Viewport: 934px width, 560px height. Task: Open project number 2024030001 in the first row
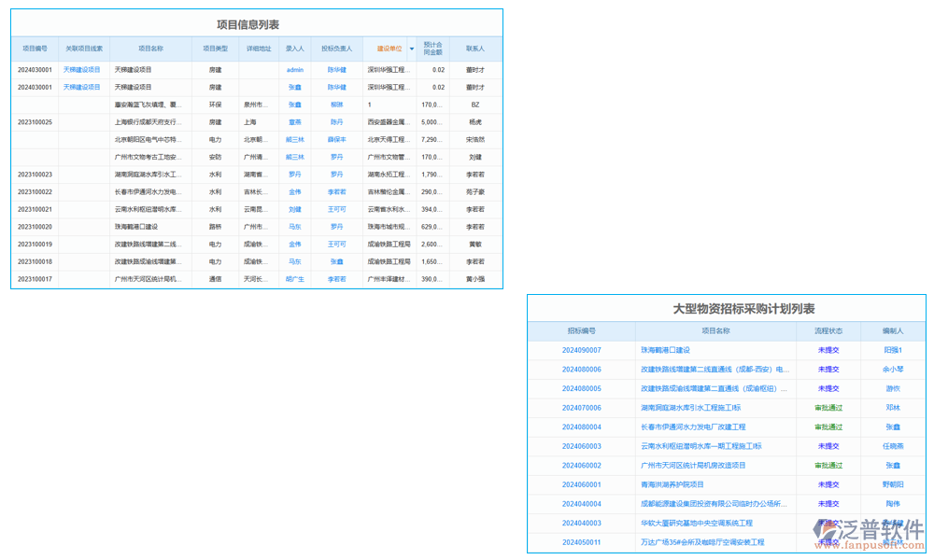click(x=35, y=69)
